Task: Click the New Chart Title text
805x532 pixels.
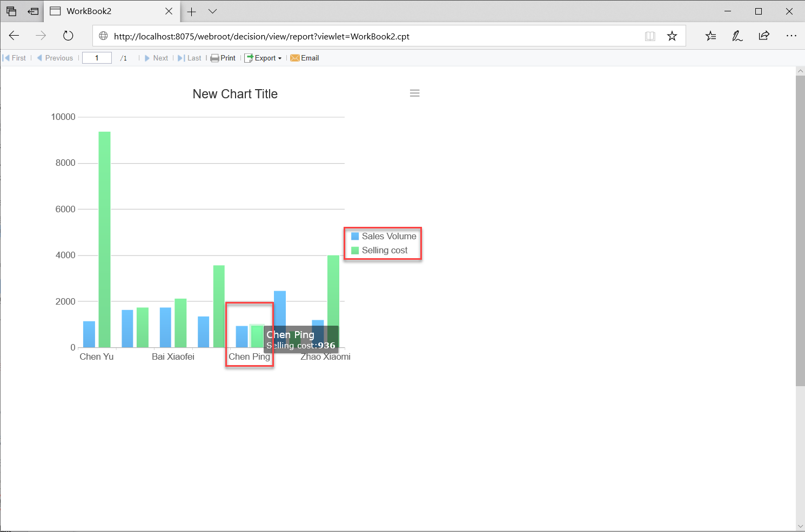Action: click(x=235, y=94)
